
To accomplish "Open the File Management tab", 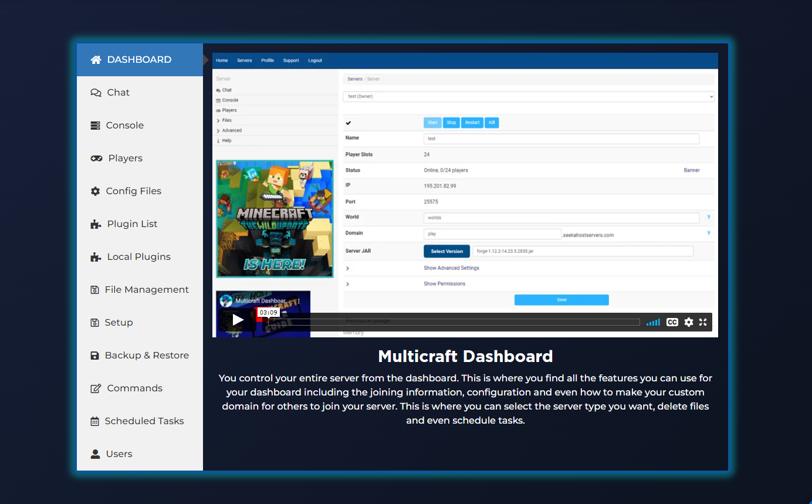I will pos(146,290).
